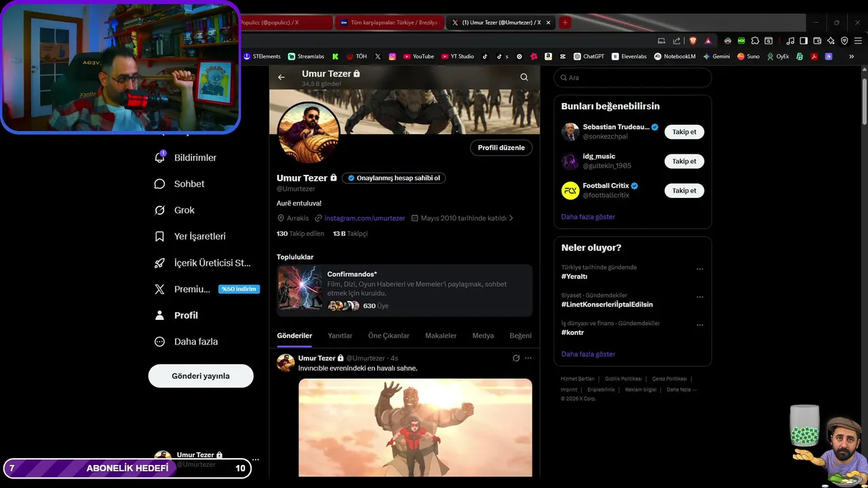Select Beğeni profile tab
Image resolution: width=868 pixels, height=488 pixels.
[x=521, y=335]
